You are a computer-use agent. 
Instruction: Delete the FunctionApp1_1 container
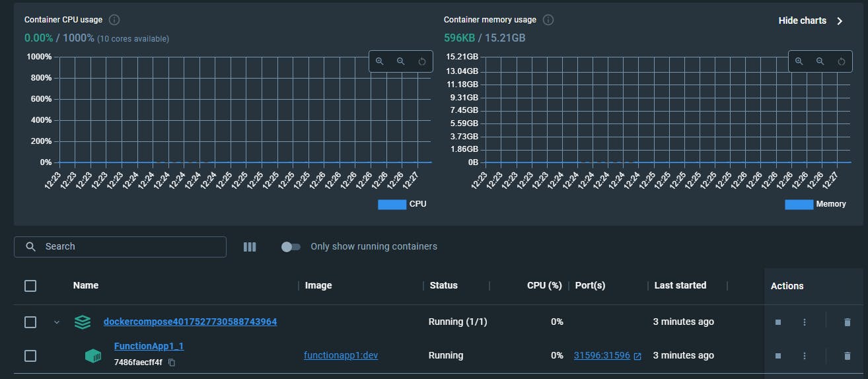tap(847, 356)
